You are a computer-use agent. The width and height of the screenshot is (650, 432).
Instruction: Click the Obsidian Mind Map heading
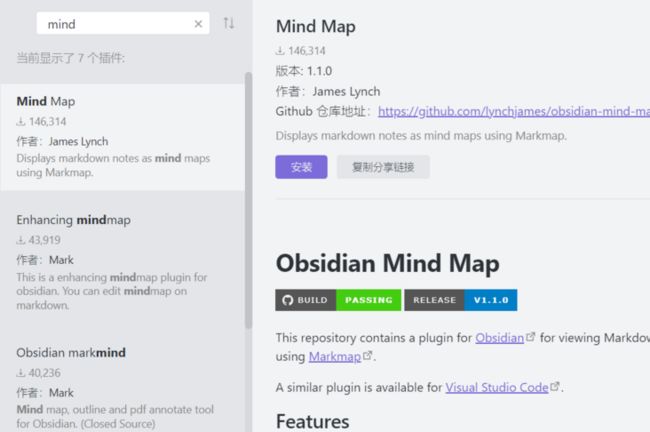(x=387, y=263)
